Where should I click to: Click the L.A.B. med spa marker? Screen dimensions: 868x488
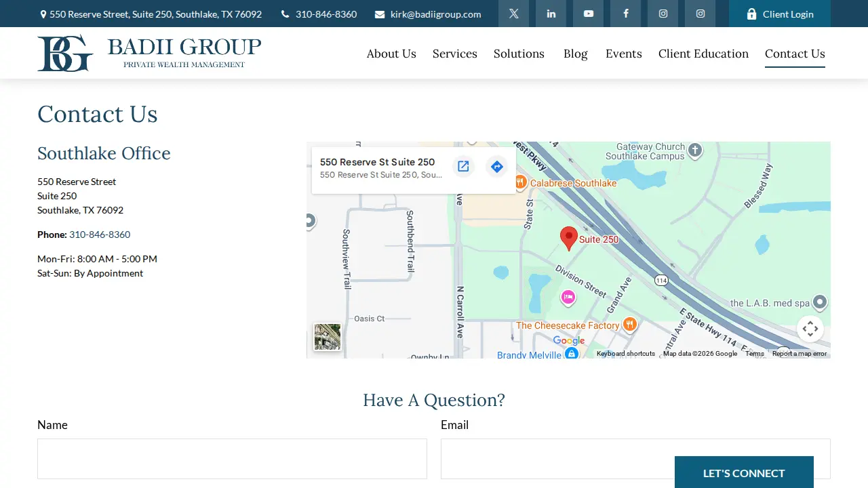pos(820,302)
